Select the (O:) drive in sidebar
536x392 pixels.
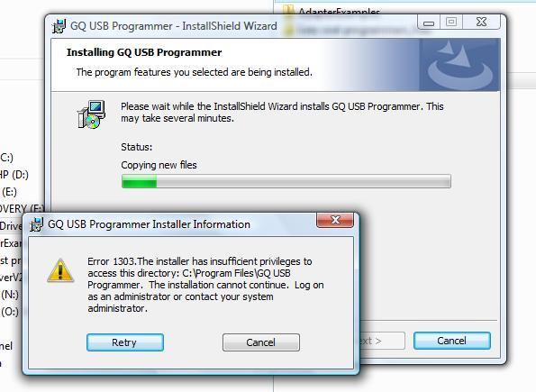pyautogui.click(x=10, y=312)
